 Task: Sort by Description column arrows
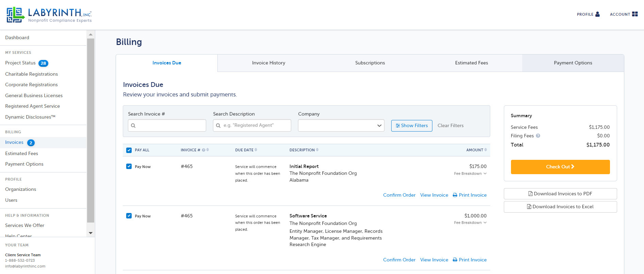click(317, 150)
